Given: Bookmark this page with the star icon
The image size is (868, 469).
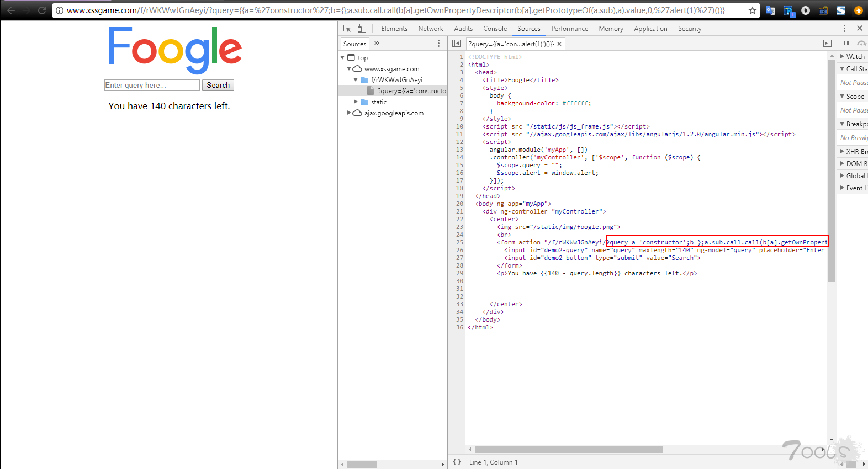Looking at the screenshot, I should pos(752,10).
